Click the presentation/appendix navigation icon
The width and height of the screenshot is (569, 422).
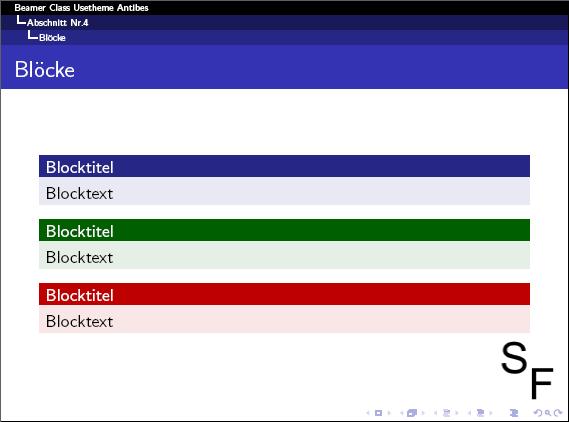click(x=514, y=413)
